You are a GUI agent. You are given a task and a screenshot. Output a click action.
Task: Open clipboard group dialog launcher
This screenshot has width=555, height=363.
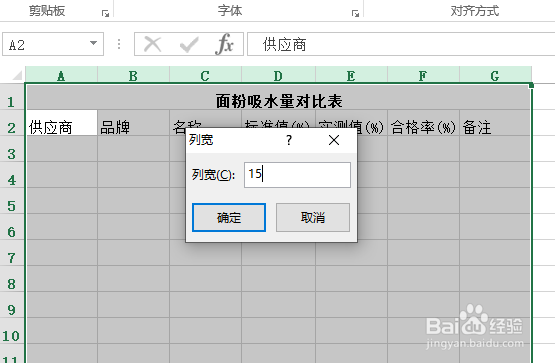pyautogui.click(x=105, y=13)
